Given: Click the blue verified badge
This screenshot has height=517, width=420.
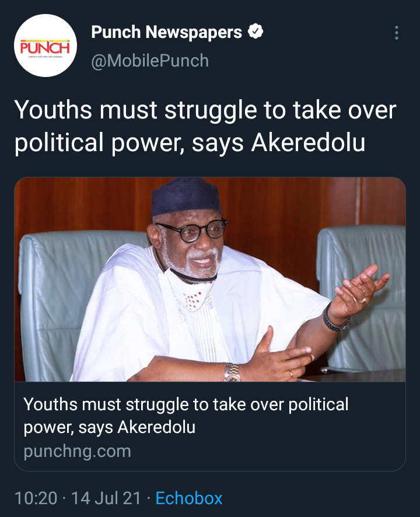Looking at the screenshot, I should pos(255,32).
